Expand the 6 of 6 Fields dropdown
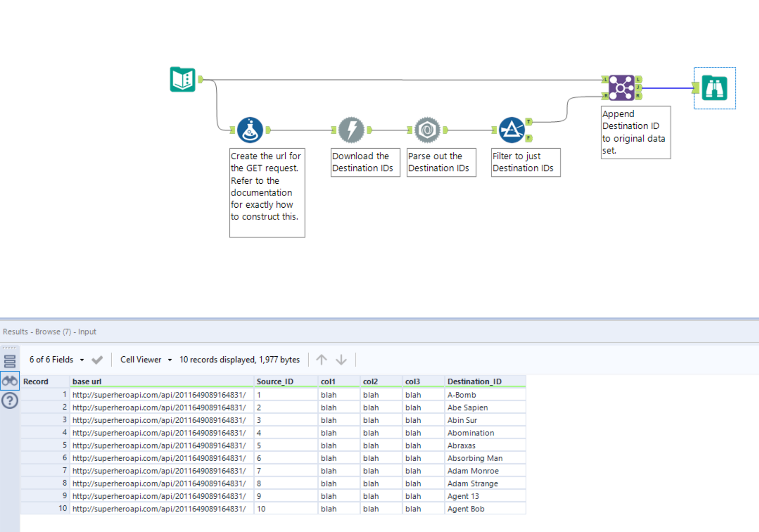The width and height of the screenshot is (759, 532). 57,360
